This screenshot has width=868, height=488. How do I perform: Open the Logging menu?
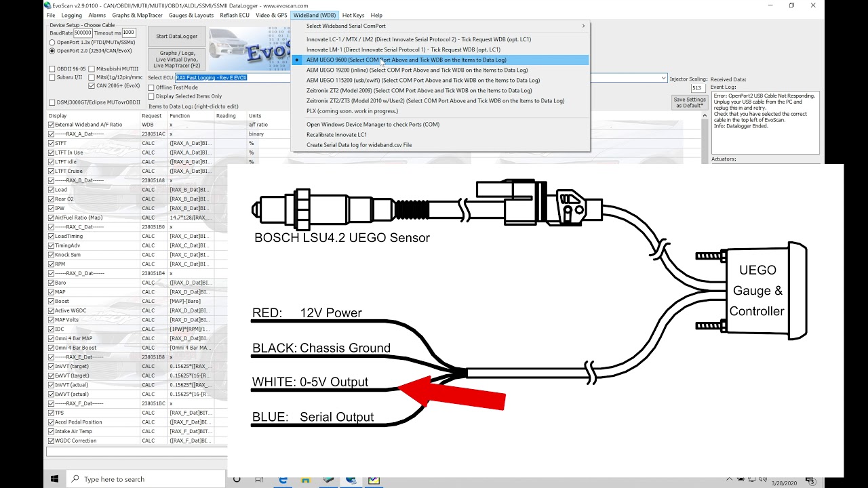(x=71, y=16)
